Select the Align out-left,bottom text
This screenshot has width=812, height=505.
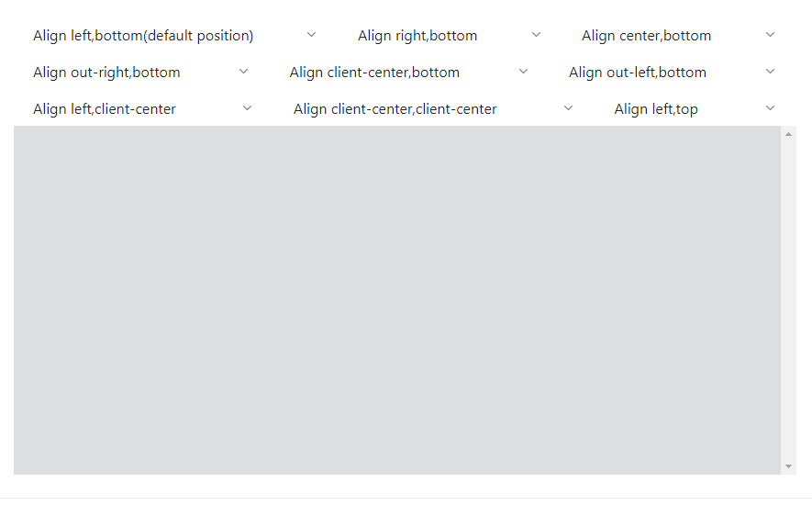(637, 73)
